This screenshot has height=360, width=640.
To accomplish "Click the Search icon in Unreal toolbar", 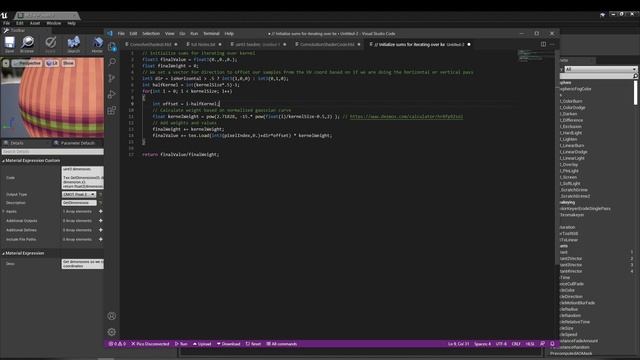I will (73, 42).
